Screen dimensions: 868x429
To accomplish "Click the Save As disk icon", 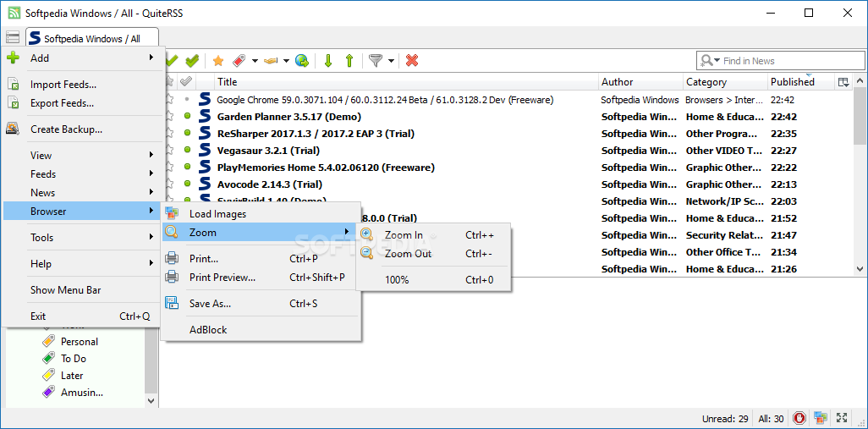I will pos(172,303).
